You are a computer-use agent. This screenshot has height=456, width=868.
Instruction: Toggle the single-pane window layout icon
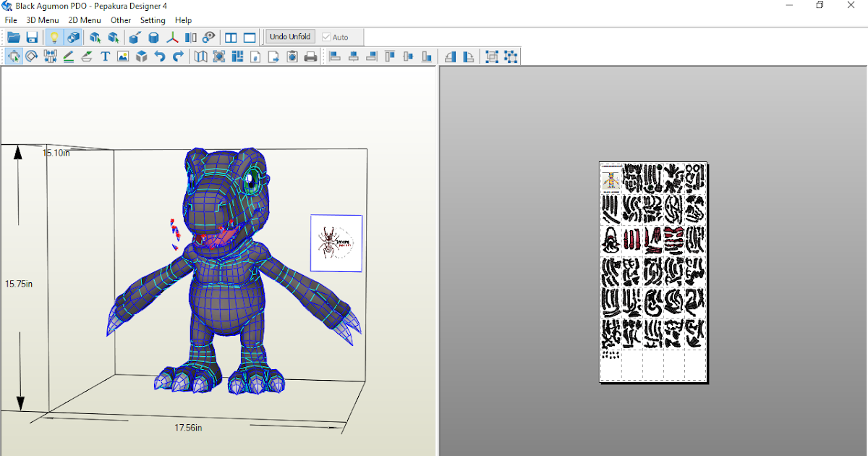click(248, 36)
